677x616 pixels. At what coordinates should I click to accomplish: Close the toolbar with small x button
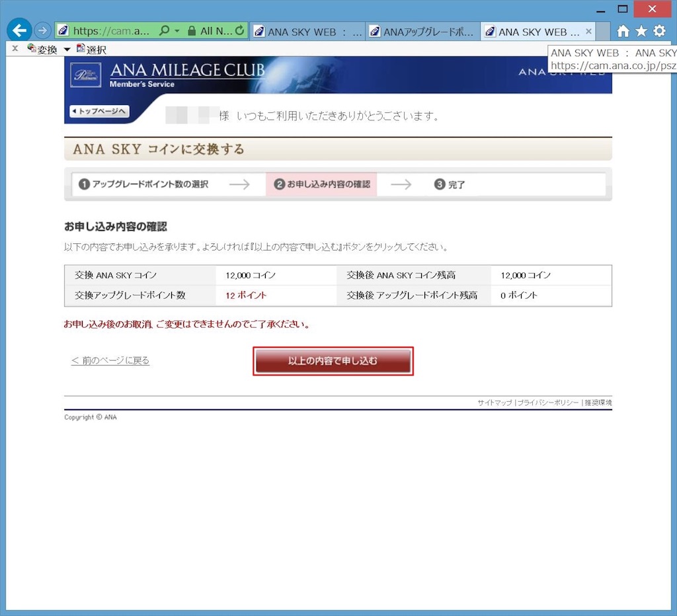pyautogui.click(x=15, y=48)
